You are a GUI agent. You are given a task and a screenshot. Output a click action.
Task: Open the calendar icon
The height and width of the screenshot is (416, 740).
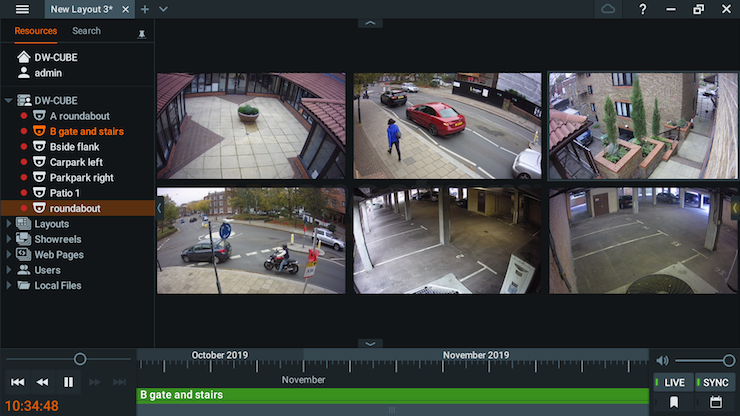(715, 402)
